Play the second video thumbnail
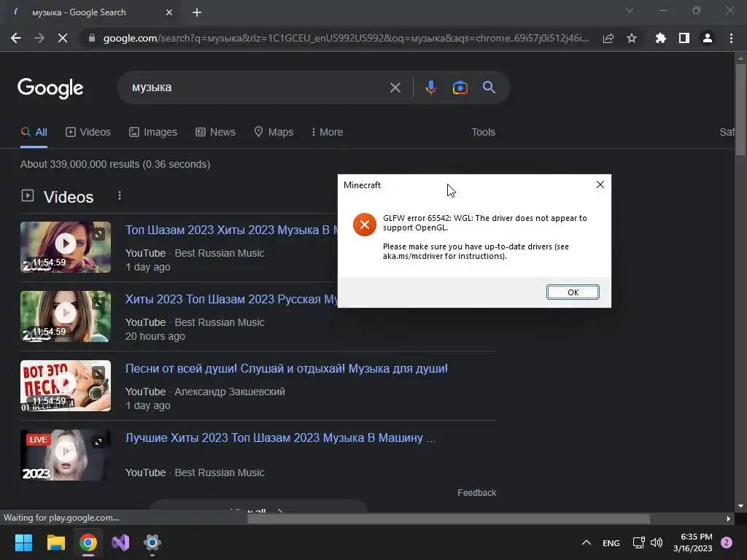The height and width of the screenshot is (560, 747). tap(65, 313)
